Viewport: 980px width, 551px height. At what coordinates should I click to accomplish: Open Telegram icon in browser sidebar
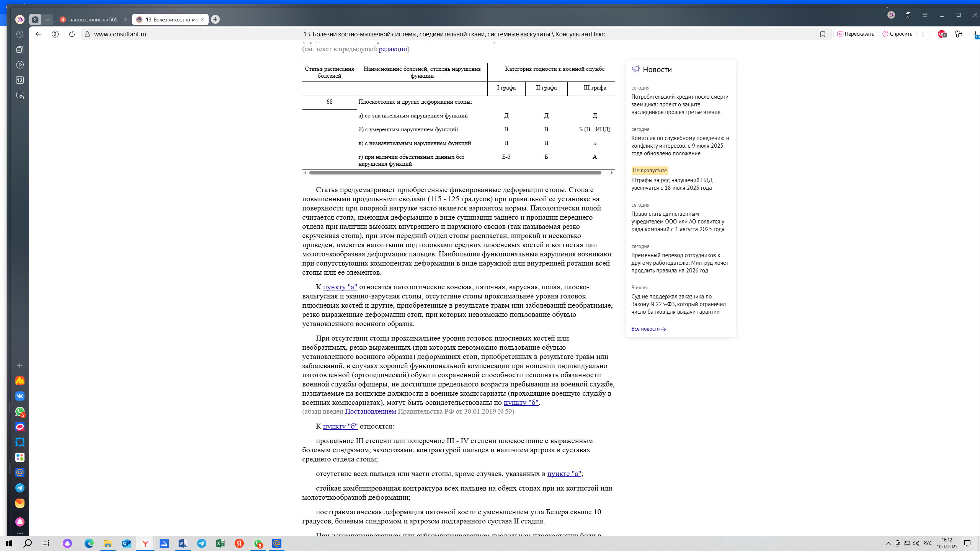(x=20, y=488)
